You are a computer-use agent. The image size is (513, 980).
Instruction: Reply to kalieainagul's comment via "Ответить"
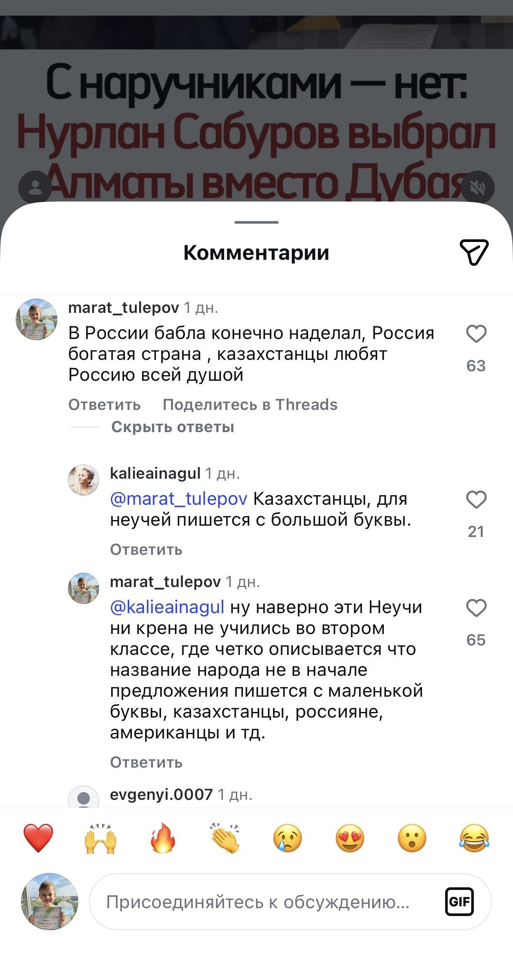pos(146,550)
